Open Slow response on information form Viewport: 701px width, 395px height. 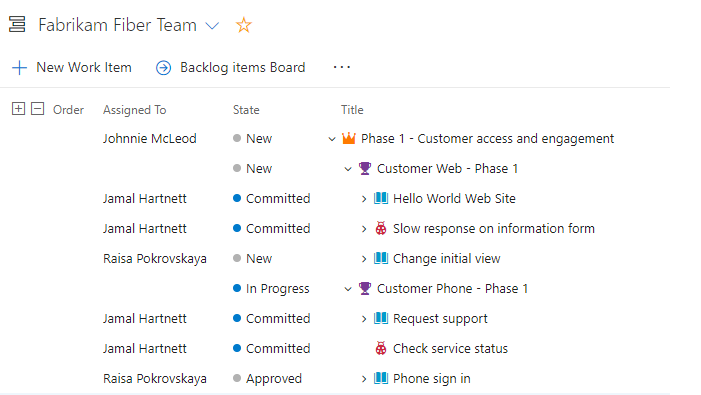coord(494,229)
